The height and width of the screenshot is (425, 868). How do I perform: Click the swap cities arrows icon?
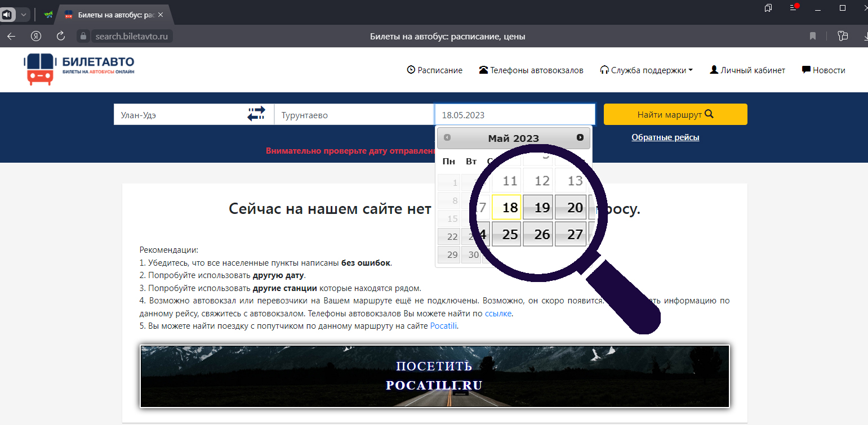(x=256, y=114)
